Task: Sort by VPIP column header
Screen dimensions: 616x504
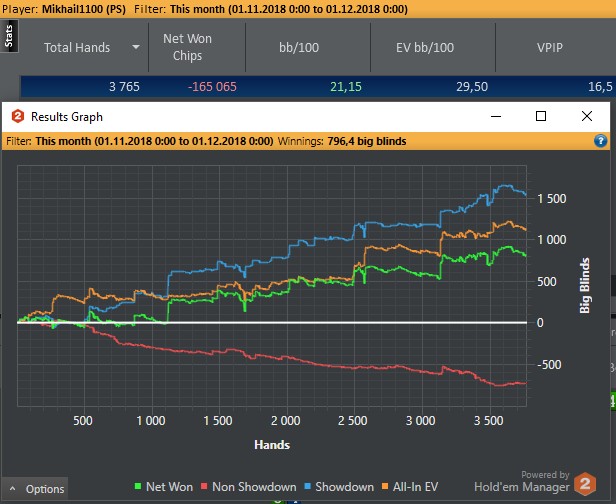Action: [550, 48]
